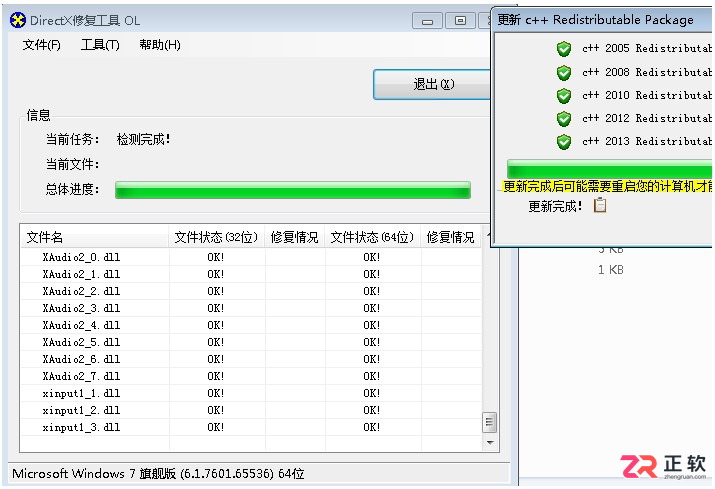
Task: Click the 1 KB file size in background window
Action: pyautogui.click(x=611, y=270)
